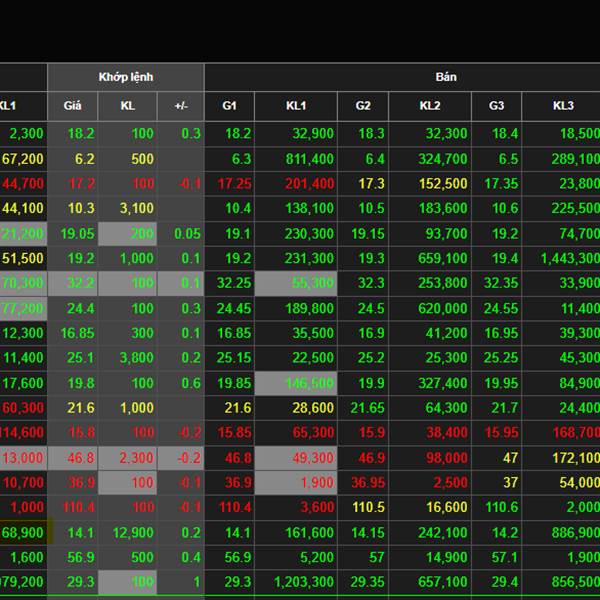Select the G2 column header
This screenshot has height=600, width=600.
pyautogui.click(x=362, y=106)
